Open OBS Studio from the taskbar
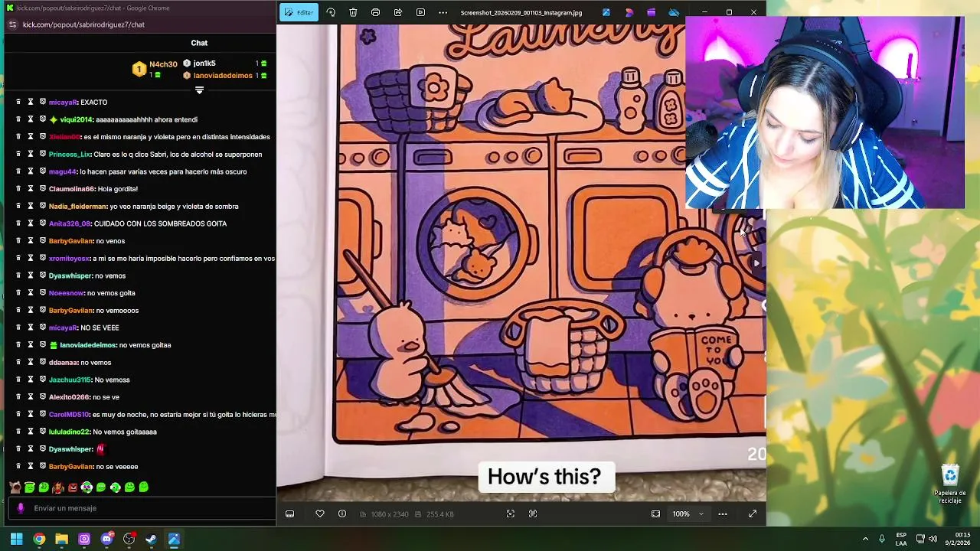The image size is (980, 551). tap(129, 539)
